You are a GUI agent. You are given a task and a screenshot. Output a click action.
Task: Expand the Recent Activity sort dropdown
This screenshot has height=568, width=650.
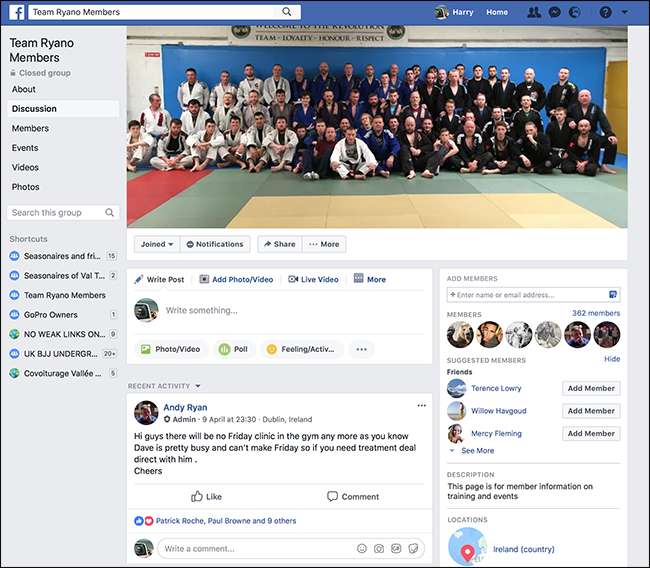pyautogui.click(x=198, y=386)
